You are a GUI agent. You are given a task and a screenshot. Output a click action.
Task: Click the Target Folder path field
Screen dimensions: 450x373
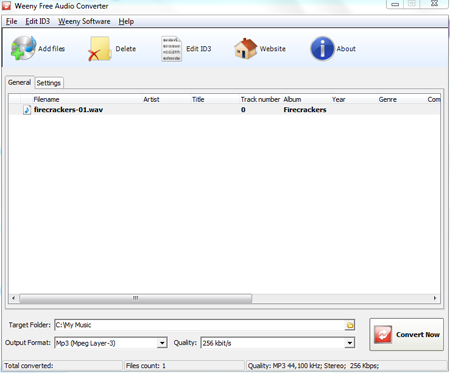[199, 325]
